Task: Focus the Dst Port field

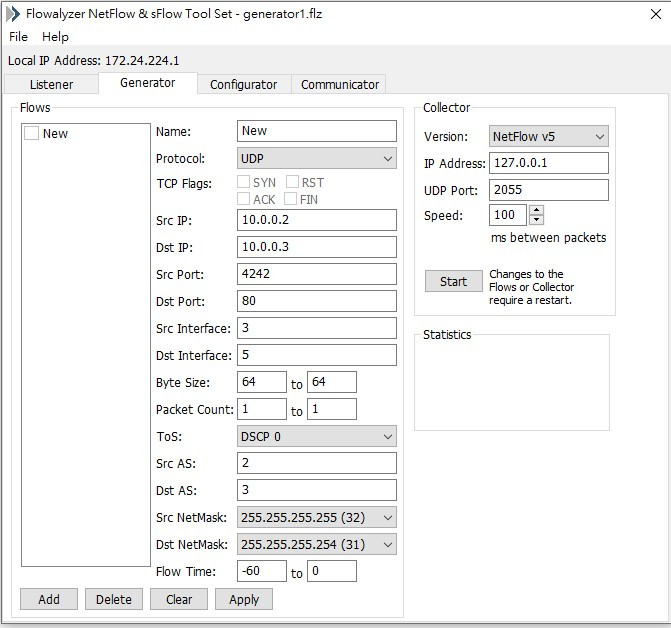Action: tap(317, 301)
